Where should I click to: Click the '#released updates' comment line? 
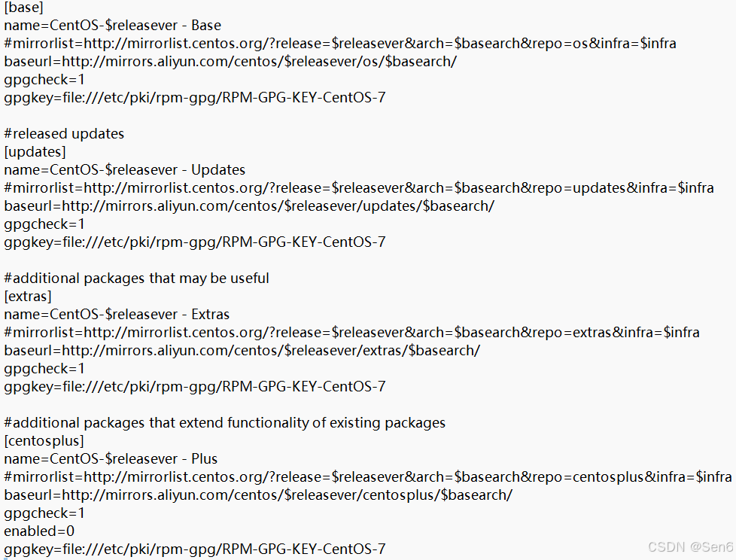click(64, 134)
